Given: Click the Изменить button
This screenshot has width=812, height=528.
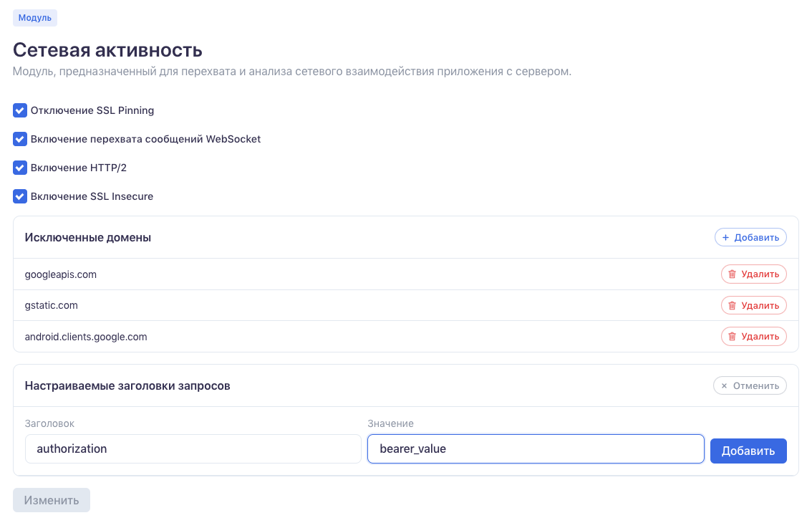Looking at the screenshot, I should (52, 500).
